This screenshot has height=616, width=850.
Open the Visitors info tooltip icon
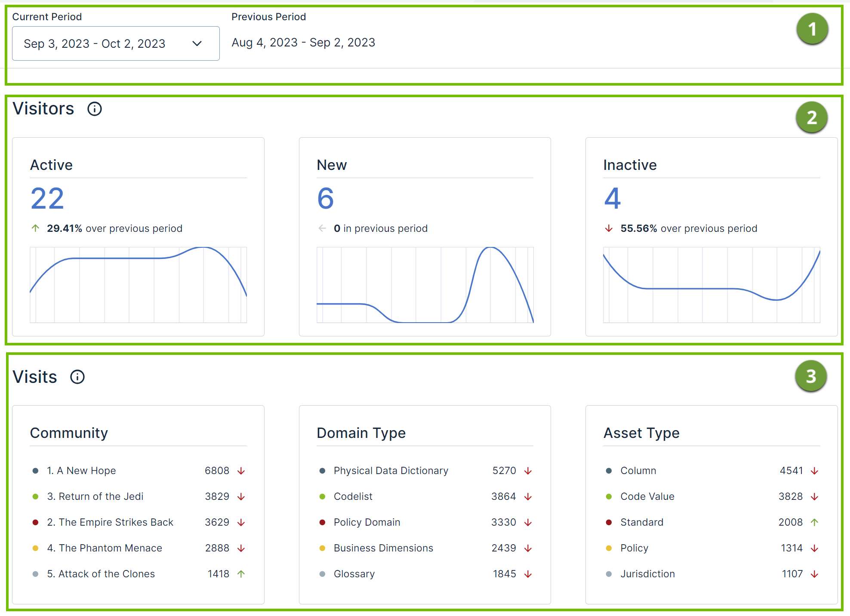coord(94,109)
